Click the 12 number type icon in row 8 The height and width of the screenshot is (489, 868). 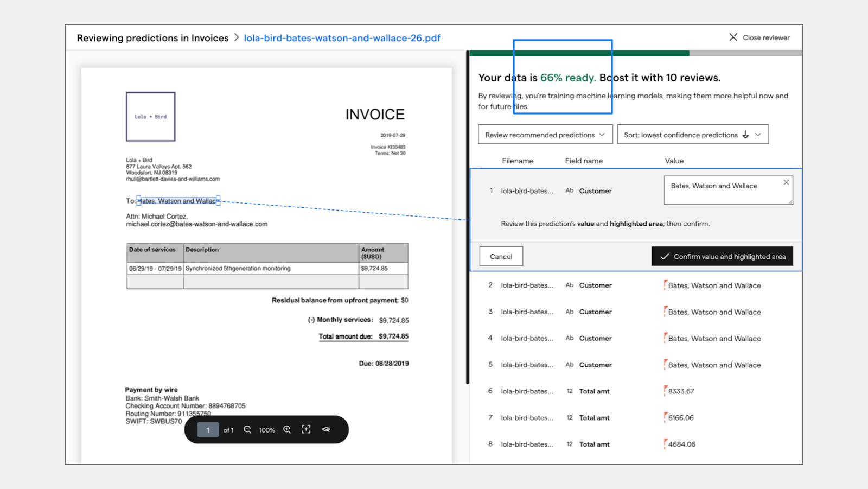pyautogui.click(x=570, y=444)
